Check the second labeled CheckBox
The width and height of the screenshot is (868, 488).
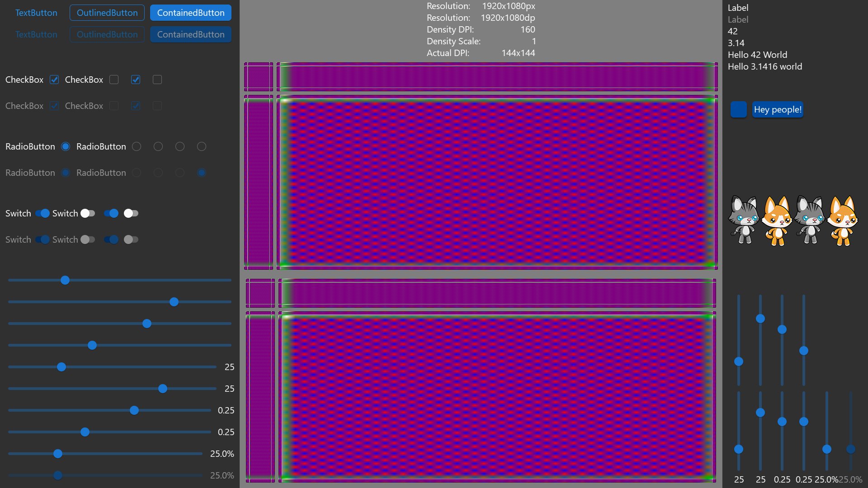click(x=114, y=80)
